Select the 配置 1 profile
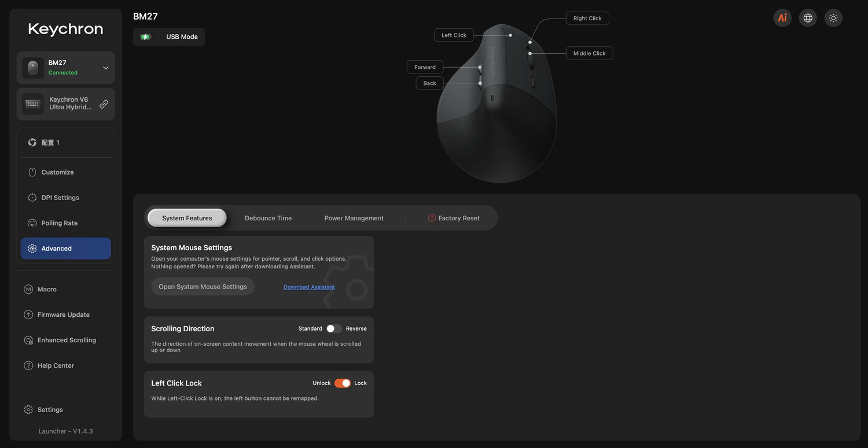 click(x=66, y=142)
